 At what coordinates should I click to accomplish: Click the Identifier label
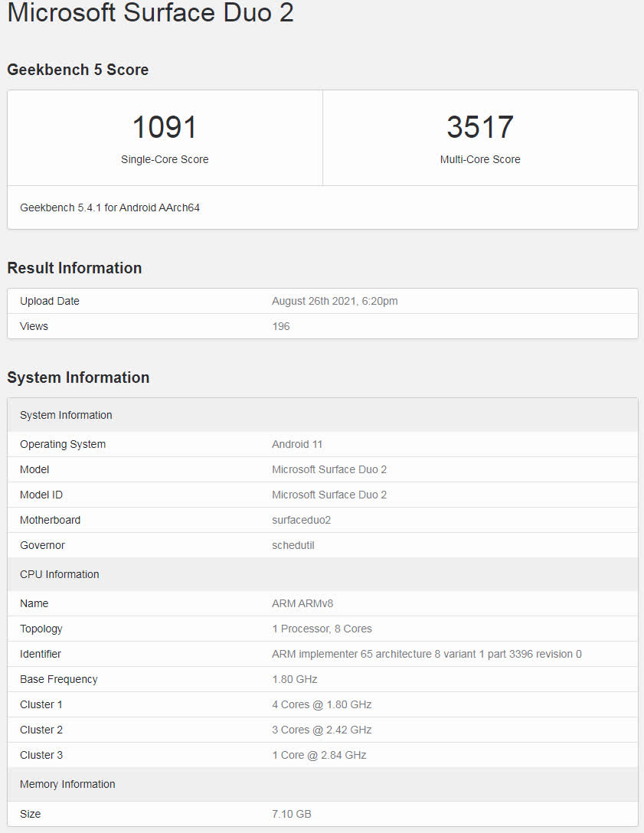tap(41, 654)
